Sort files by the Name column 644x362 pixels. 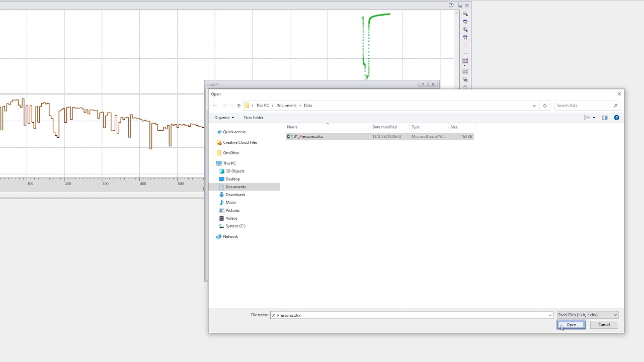[x=328, y=127]
